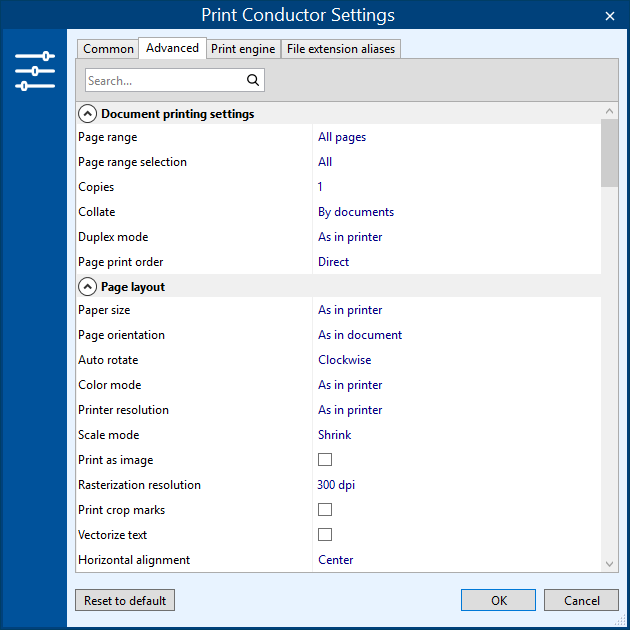
Task: Confirm settings with the OK button
Action: coord(498,600)
